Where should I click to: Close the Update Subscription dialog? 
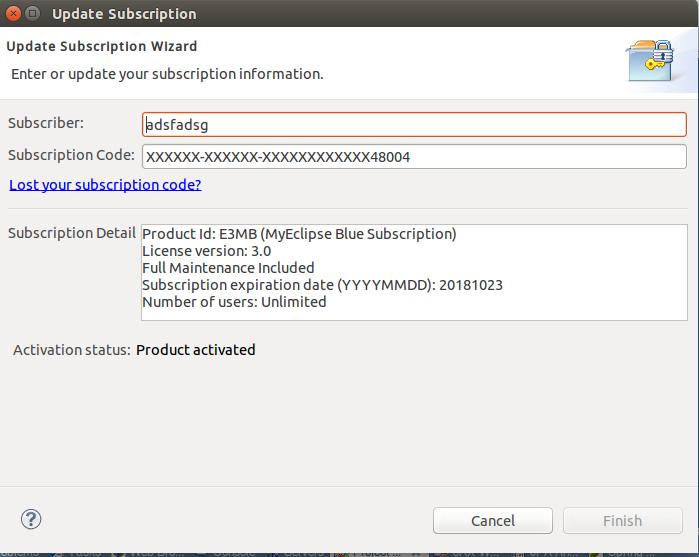coord(13,13)
